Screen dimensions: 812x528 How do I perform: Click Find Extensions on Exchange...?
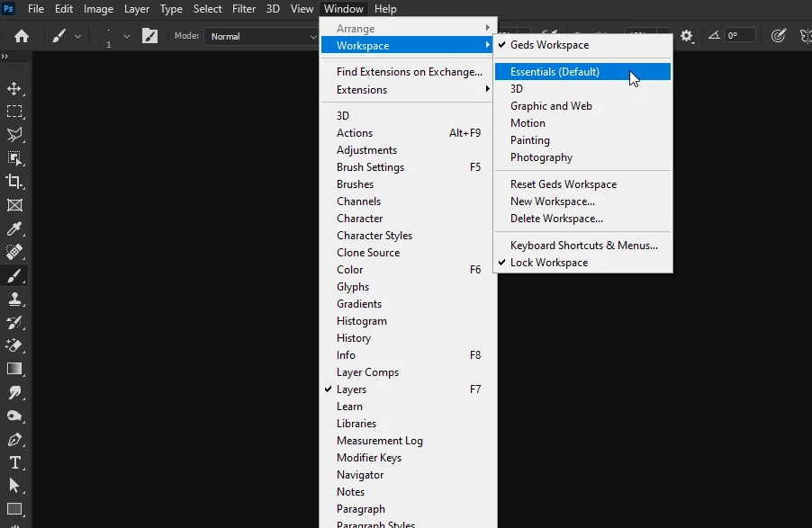click(x=408, y=72)
